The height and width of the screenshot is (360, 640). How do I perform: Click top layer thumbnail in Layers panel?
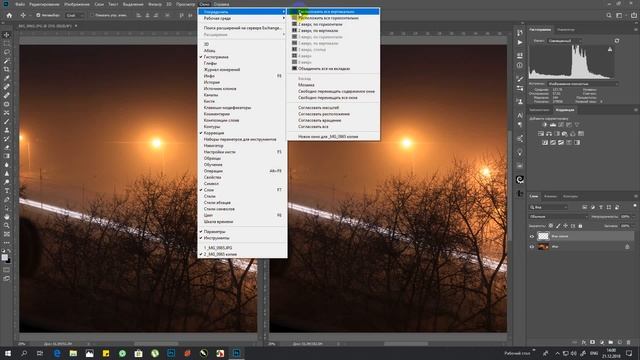pos(543,236)
